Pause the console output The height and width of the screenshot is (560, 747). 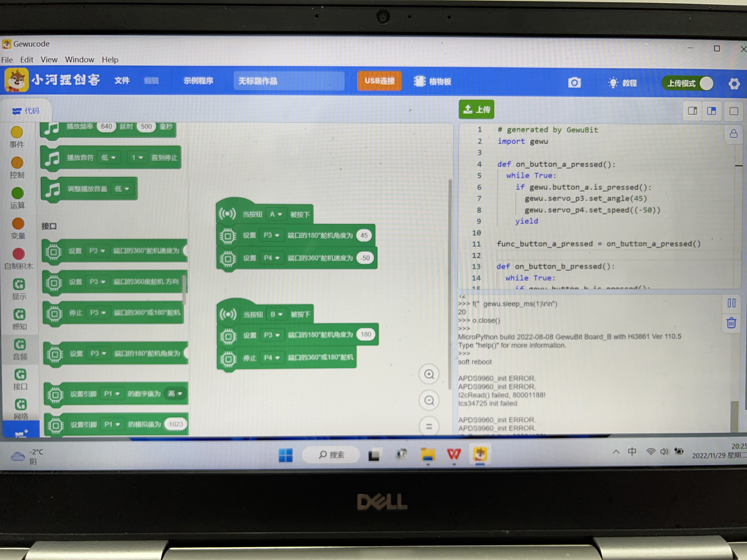[731, 303]
